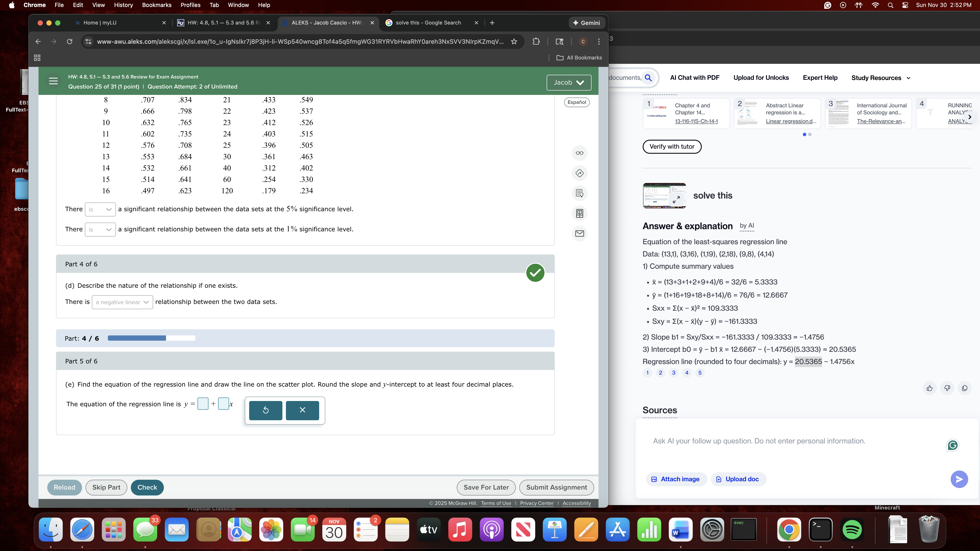The height and width of the screenshot is (551, 980).
Task: Open the reading glasses study tool icon
Action: tap(580, 153)
